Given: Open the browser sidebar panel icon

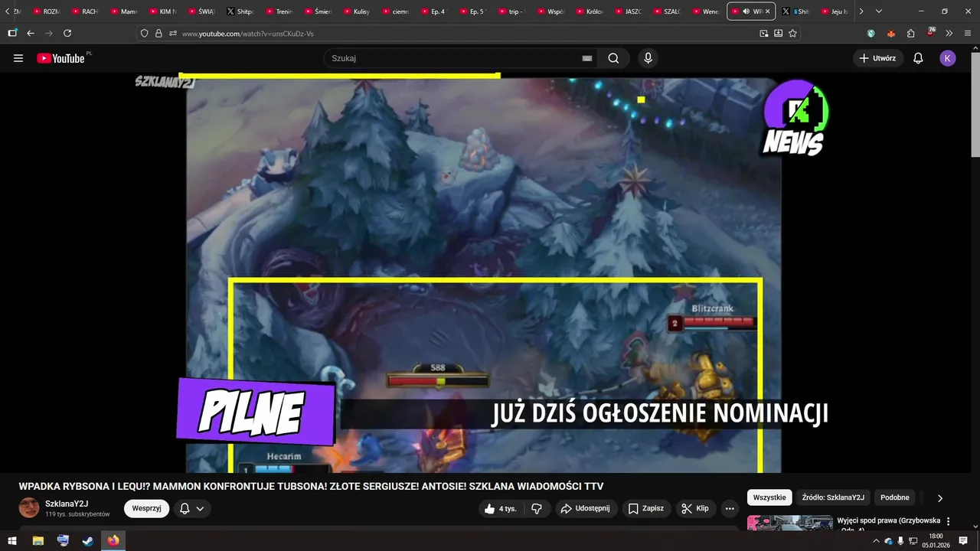Looking at the screenshot, I should [x=12, y=33].
